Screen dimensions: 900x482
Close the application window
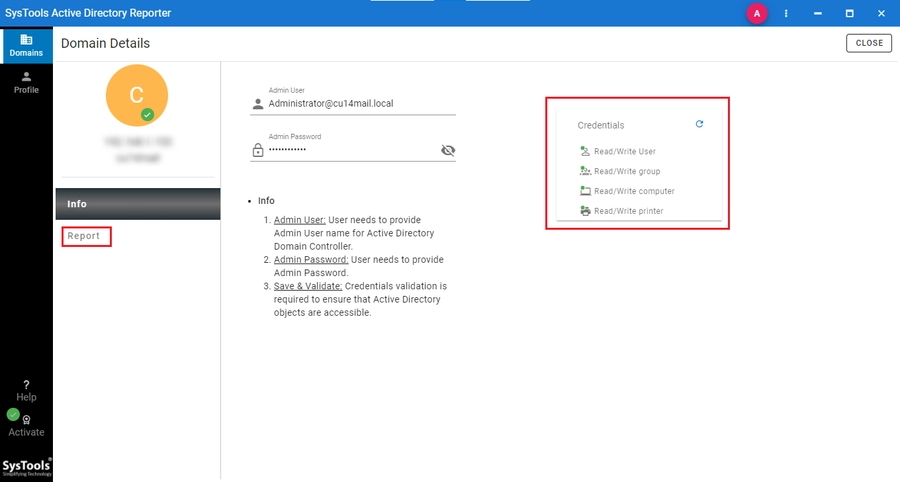(881, 14)
